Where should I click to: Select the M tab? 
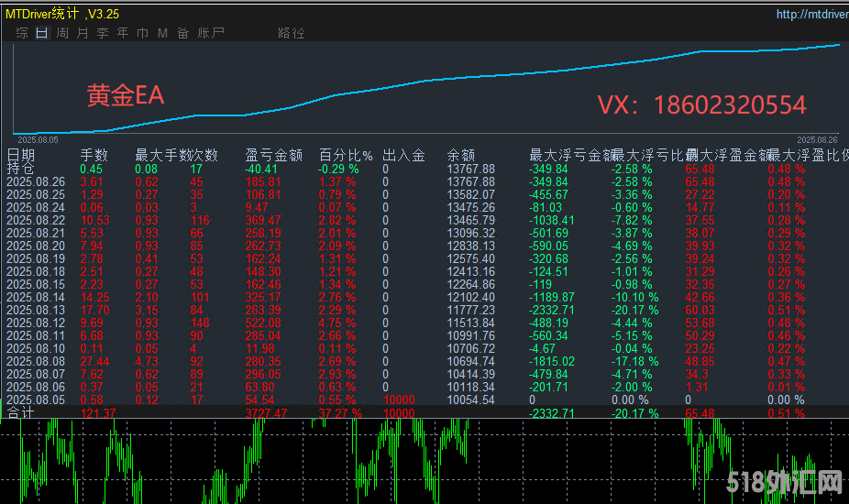point(162,33)
